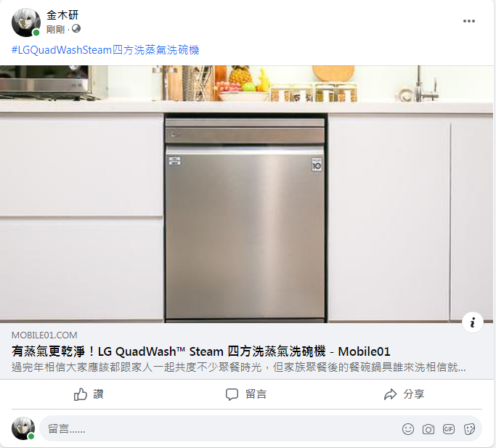Open the 金木研 profile picture at top

pos(26,23)
